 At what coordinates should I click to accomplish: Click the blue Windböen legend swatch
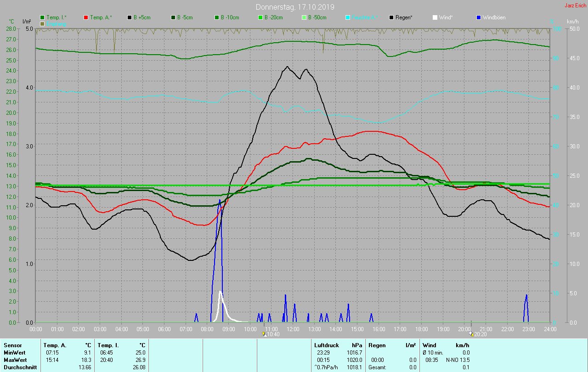coord(479,17)
